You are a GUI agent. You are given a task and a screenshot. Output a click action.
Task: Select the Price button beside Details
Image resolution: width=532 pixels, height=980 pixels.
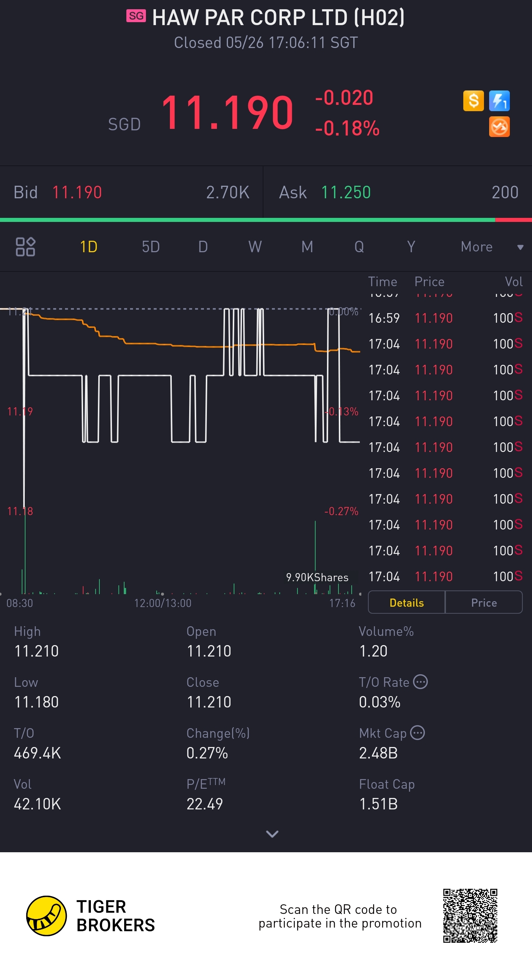click(484, 603)
